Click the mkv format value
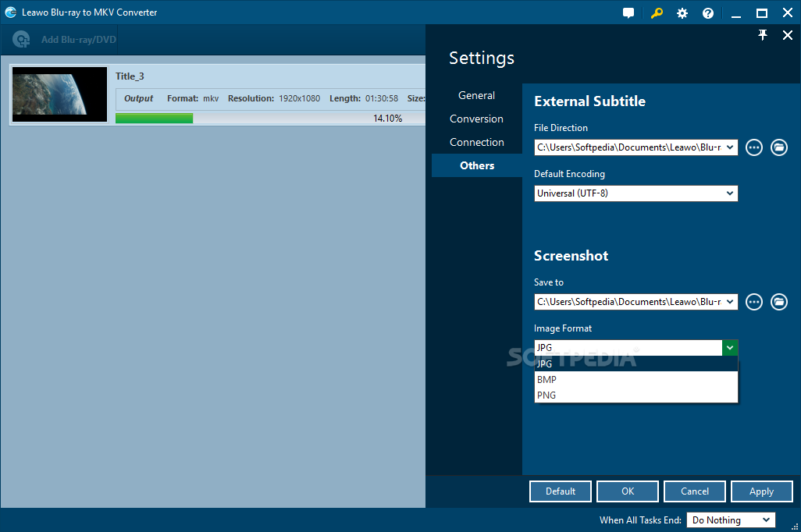This screenshot has width=801, height=532. click(x=211, y=98)
